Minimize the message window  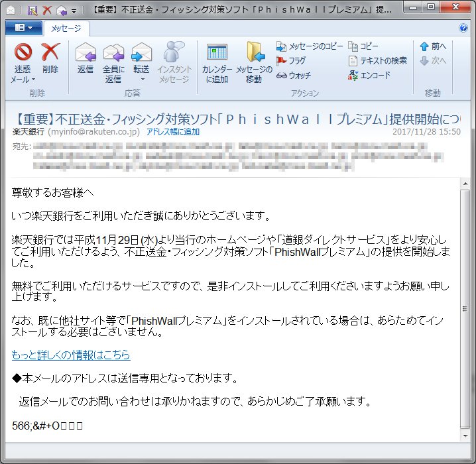[x=413, y=7]
